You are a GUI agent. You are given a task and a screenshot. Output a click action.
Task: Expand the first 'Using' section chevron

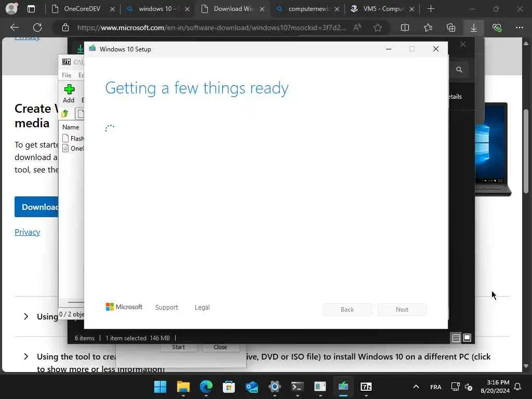[26, 316]
